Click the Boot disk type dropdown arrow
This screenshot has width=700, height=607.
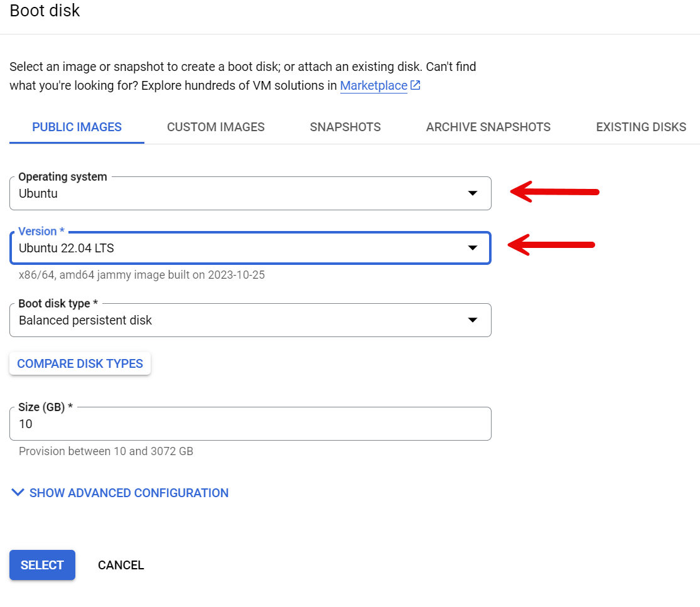(472, 320)
